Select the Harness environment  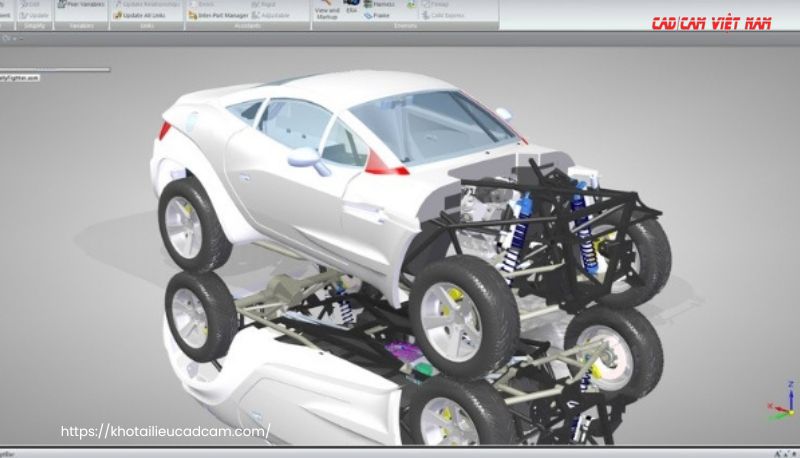coord(382,5)
